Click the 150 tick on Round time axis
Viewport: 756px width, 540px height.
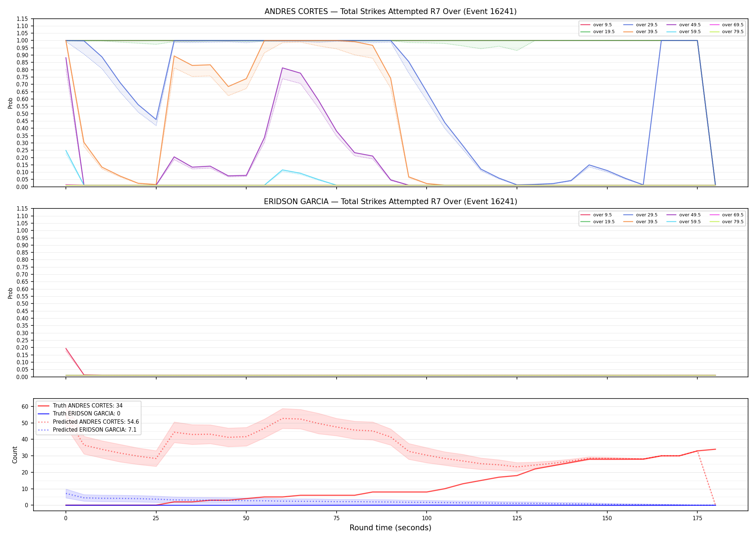point(607,518)
